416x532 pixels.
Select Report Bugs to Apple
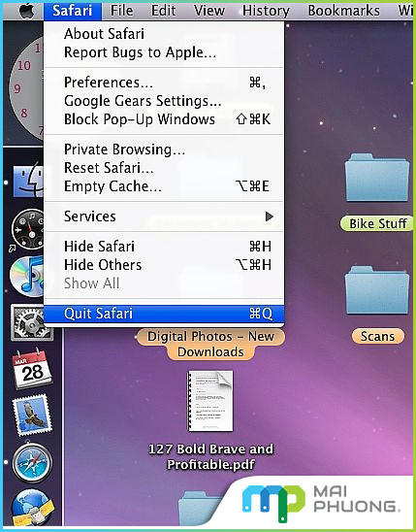(164, 52)
